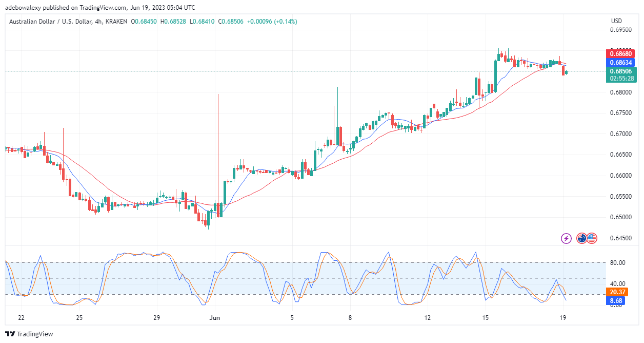Click the 5 date label on time axis
This screenshot has width=644, height=343.
tap(292, 318)
